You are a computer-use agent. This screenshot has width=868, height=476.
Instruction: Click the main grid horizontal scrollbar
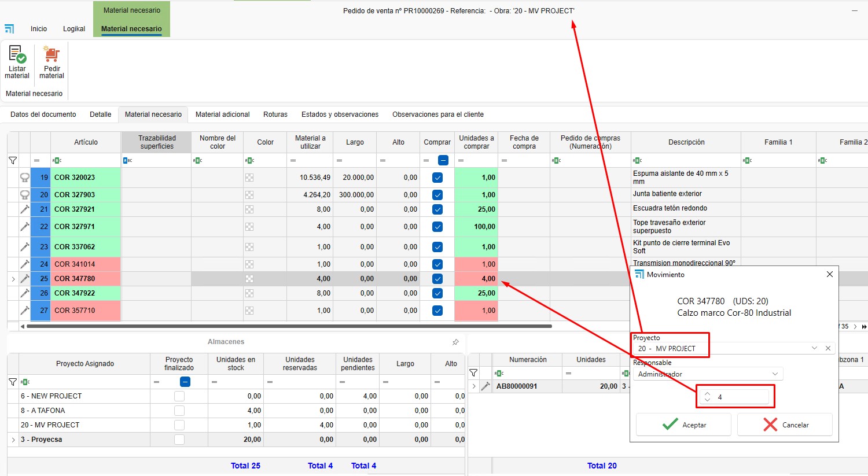pos(289,327)
